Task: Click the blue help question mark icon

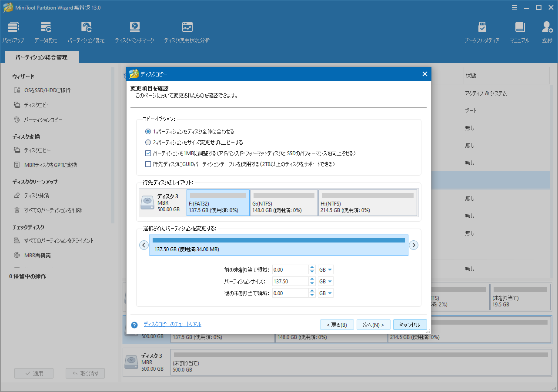Action: tap(134, 325)
